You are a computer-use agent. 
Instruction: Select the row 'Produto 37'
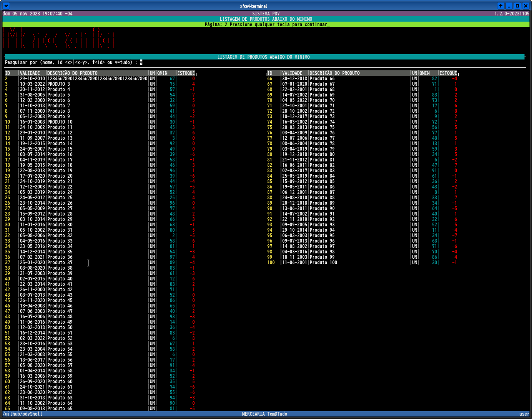[100, 263]
